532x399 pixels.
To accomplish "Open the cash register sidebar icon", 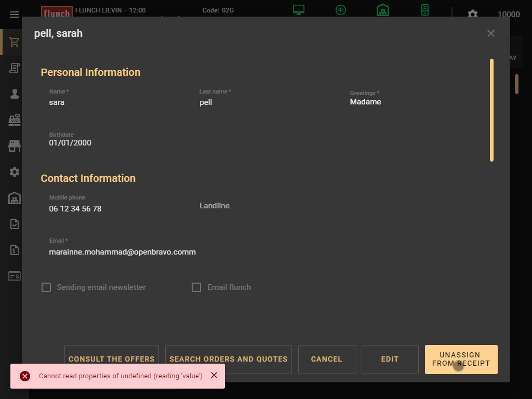I will [x=14, y=120].
